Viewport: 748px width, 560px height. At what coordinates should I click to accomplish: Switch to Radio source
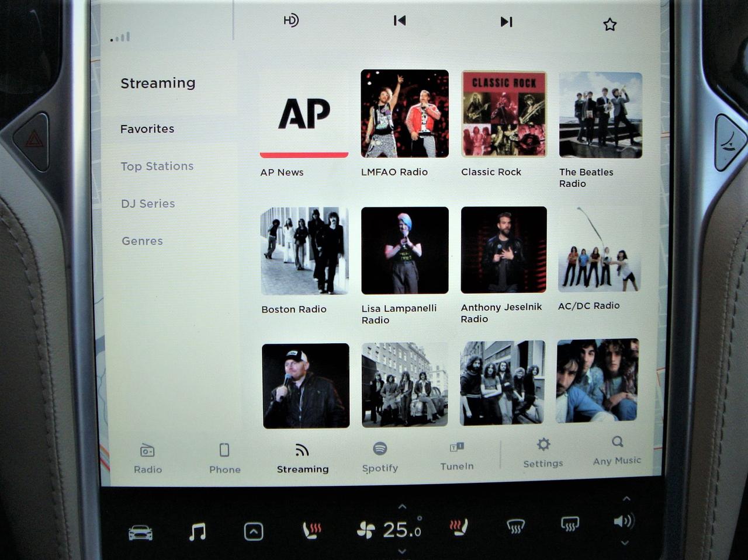click(147, 458)
